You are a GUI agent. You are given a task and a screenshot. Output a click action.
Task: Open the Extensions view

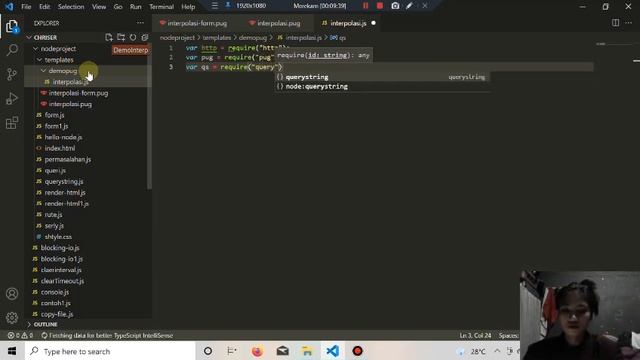[x=12, y=122]
